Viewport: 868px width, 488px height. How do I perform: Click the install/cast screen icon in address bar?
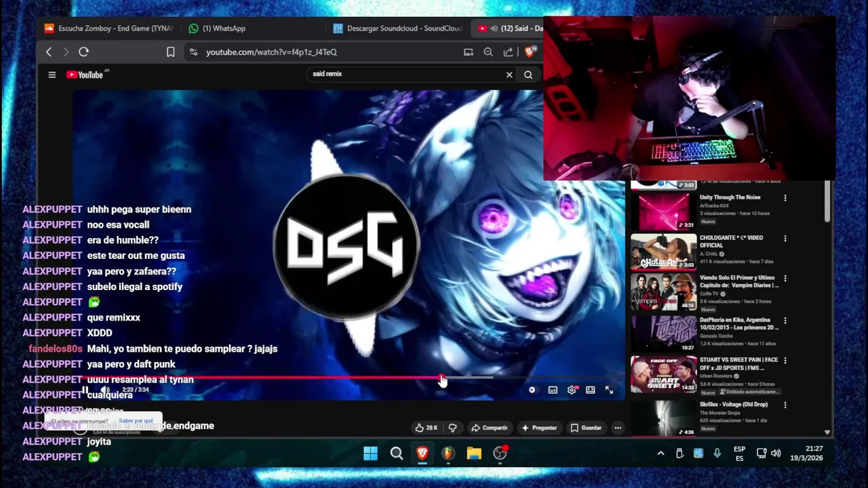click(469, 52)
